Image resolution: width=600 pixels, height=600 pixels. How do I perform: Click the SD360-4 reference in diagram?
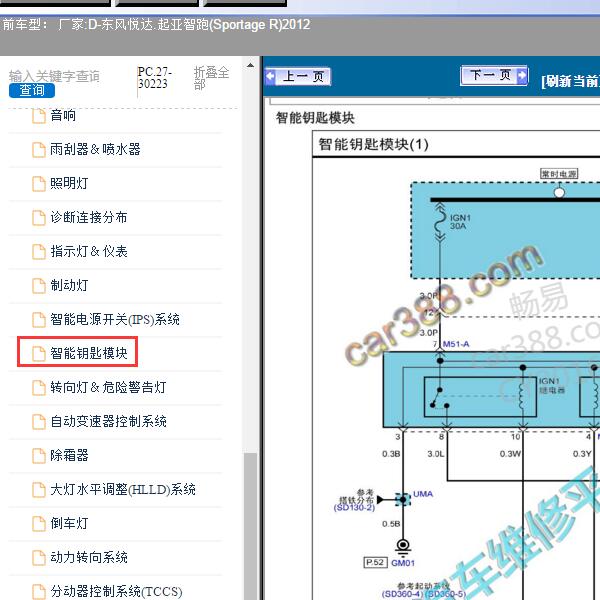[x=402, y=594]
